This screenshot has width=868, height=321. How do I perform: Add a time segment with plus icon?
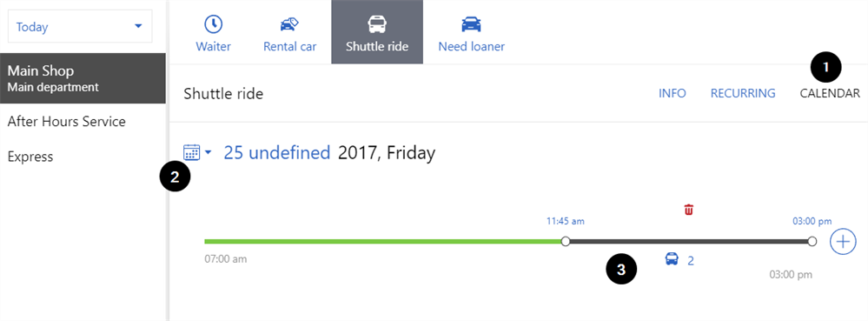point(843,242)
